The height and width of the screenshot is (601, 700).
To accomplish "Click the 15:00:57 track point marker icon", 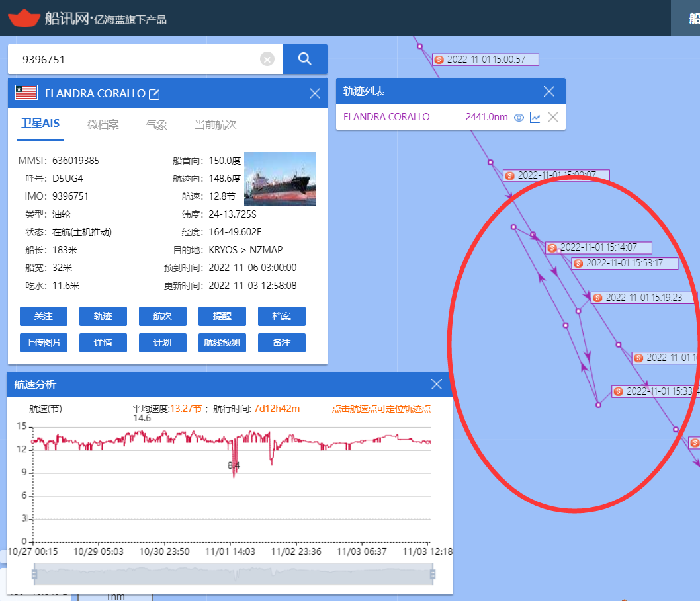I will click(x=439, y=60).
